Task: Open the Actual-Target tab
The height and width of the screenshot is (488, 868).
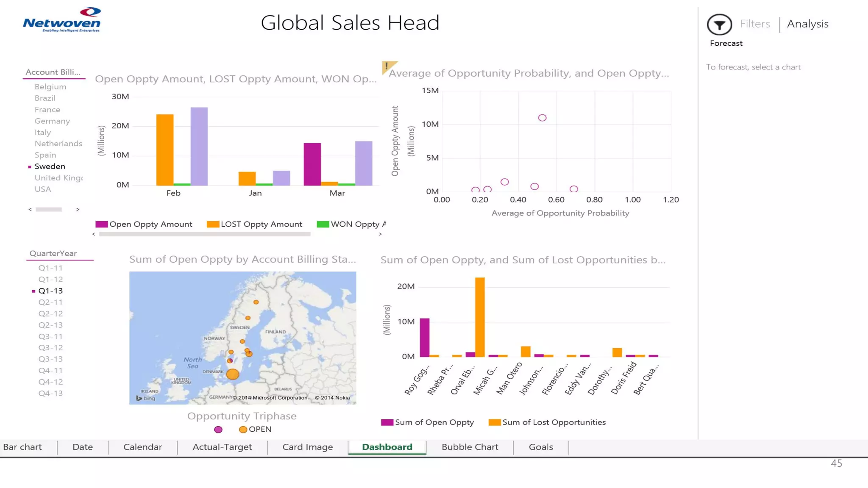Action: [222, 447]
